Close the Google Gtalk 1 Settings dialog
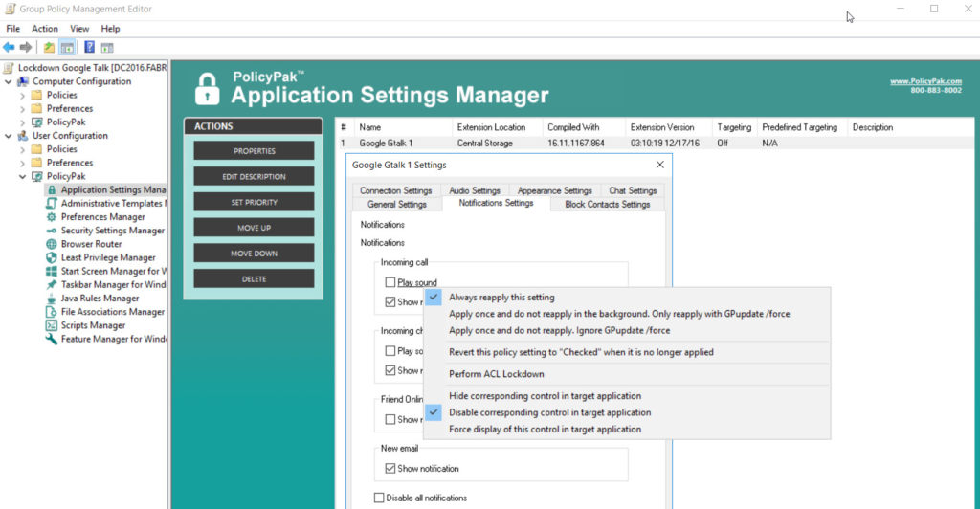This screenshot has height=509, width=980. pos(660,165)
